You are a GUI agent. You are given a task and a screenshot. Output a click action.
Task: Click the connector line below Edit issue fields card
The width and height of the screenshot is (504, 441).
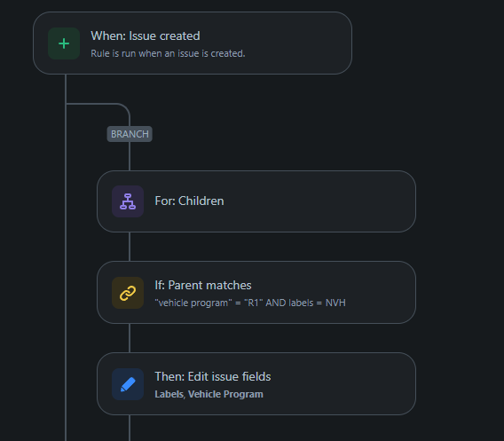(130, 428)
